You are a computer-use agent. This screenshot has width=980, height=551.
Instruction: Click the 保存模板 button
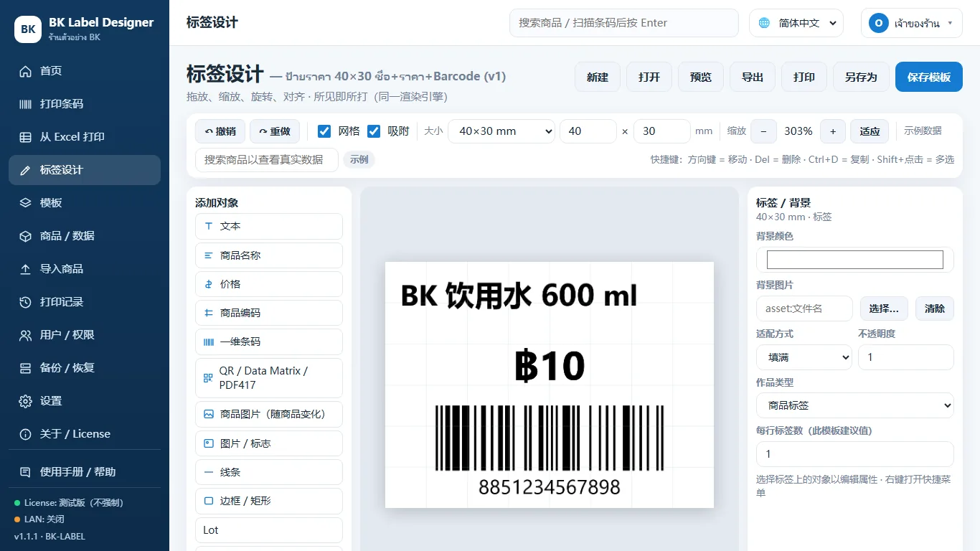[x=929, y=77]
